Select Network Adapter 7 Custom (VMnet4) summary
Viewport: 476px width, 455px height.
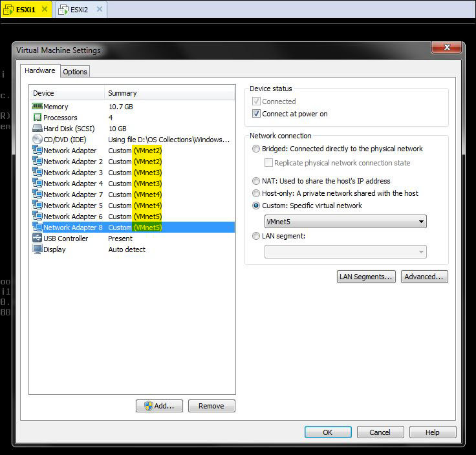click(x=135, y=195)
